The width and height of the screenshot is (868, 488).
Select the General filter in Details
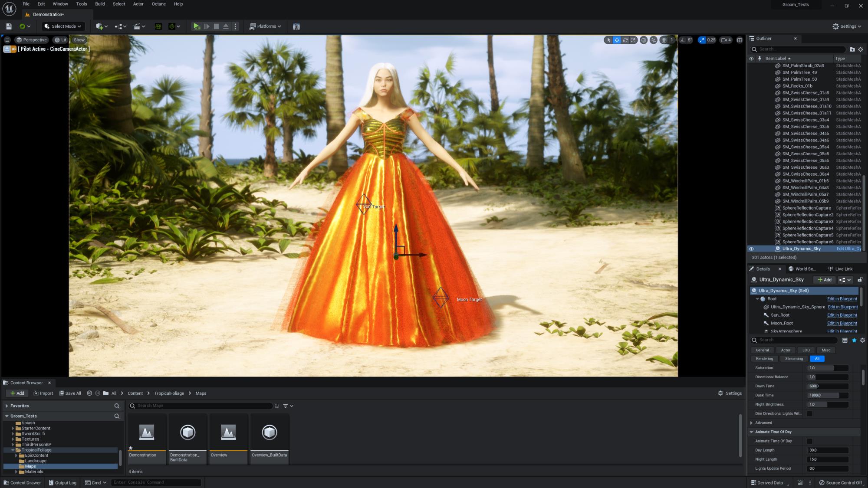pyautogui.click(x=762, y=350)
